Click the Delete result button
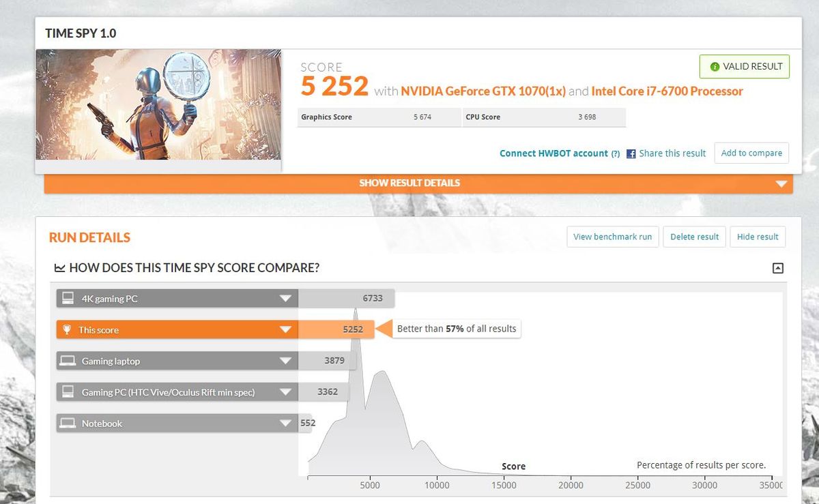Image resolution: width=819 pixels, height=504 pixels. [x=694, y=237]
